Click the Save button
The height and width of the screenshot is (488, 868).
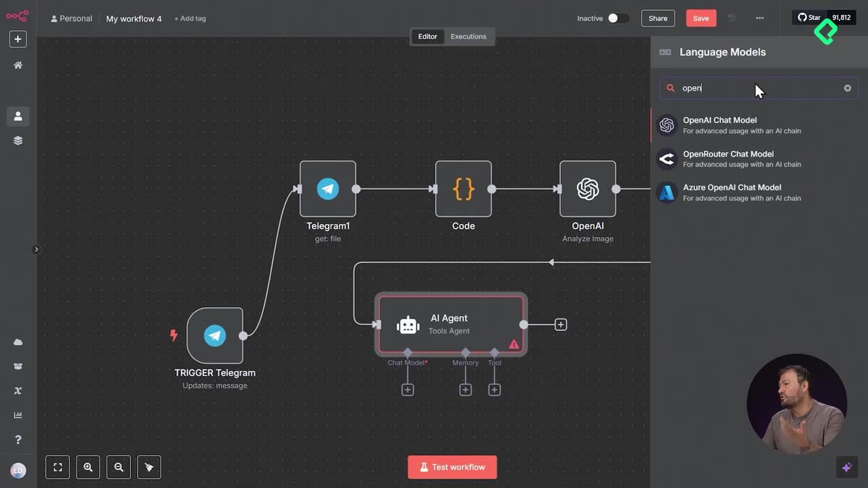[x=701, y=18]
